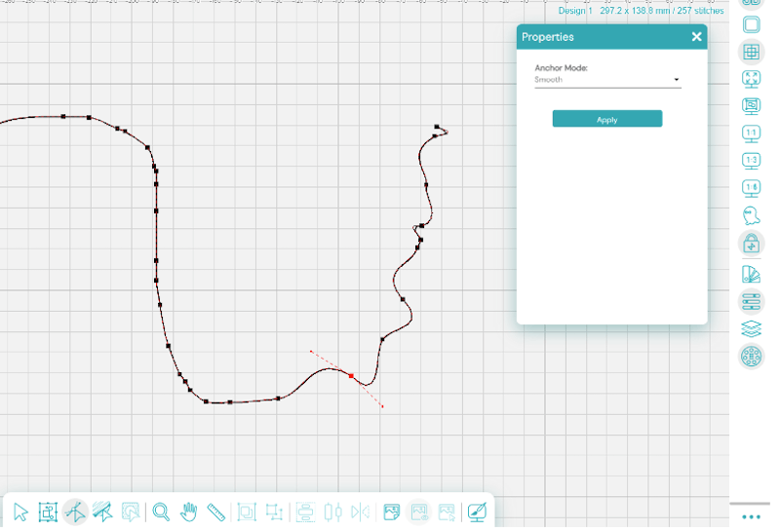This screenshot has height=532, width=780.
Task: Toggle backdrop image visibility icon
Action: tap(419, 513)
